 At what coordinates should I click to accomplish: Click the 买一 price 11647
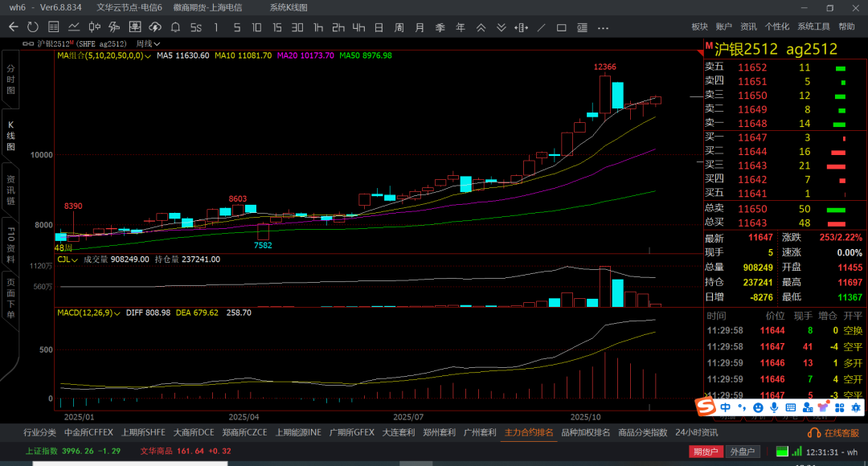752,137
